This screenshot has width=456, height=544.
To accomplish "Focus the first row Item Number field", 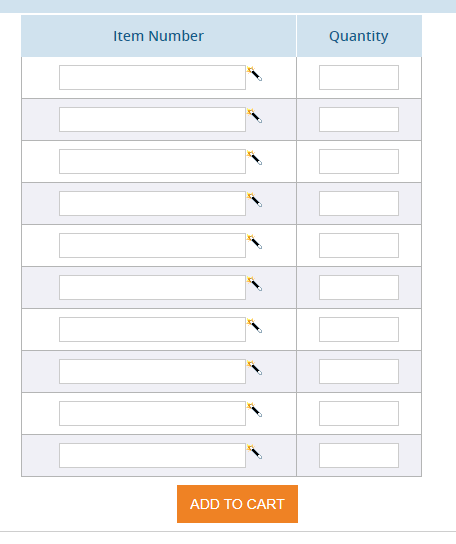I will pyautogui.click(x=152, y=77).
